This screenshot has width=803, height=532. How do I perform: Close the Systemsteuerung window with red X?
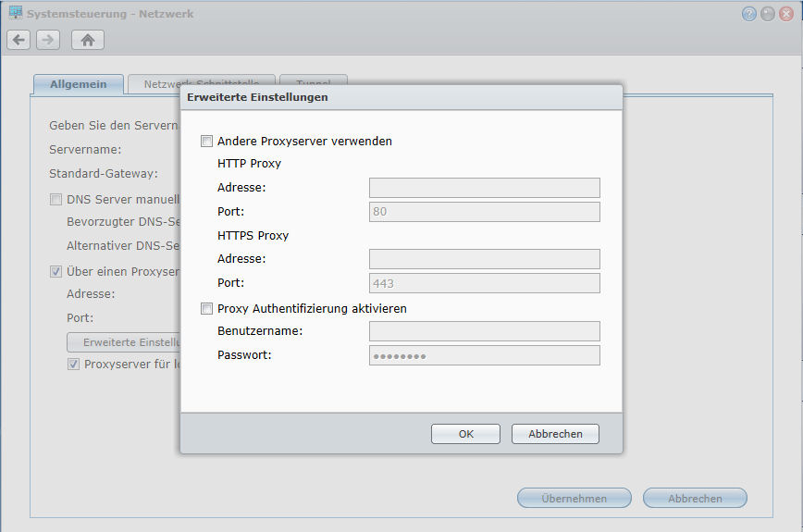tap(786, 14)
